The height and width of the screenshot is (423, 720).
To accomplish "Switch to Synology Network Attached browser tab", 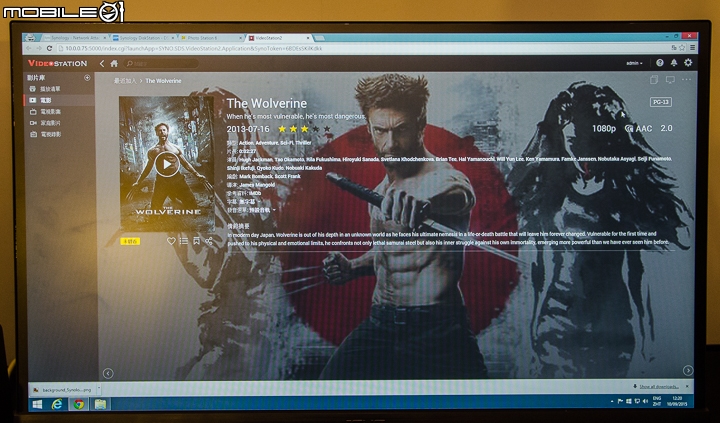I will (x=73, y=38).
